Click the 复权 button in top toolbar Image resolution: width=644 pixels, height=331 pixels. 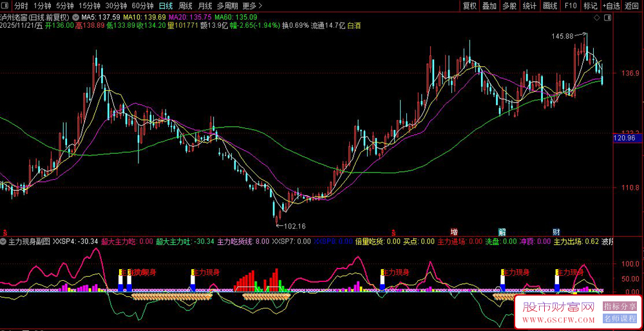coord(470,6)
